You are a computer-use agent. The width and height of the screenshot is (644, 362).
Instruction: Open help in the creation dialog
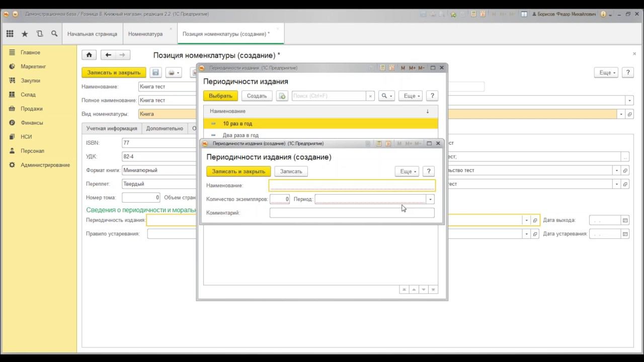pyautogui.click(x=429, y=171)
